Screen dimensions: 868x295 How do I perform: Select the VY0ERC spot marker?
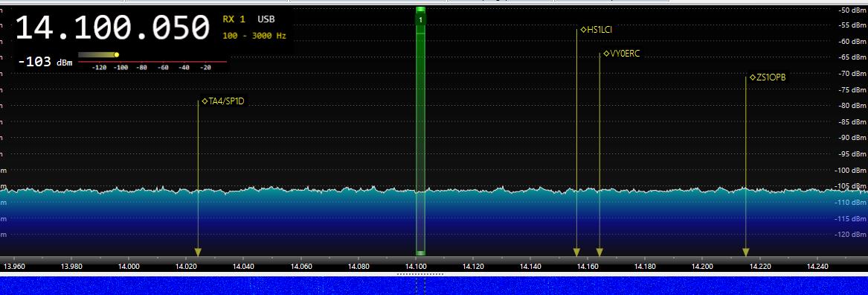622,54
